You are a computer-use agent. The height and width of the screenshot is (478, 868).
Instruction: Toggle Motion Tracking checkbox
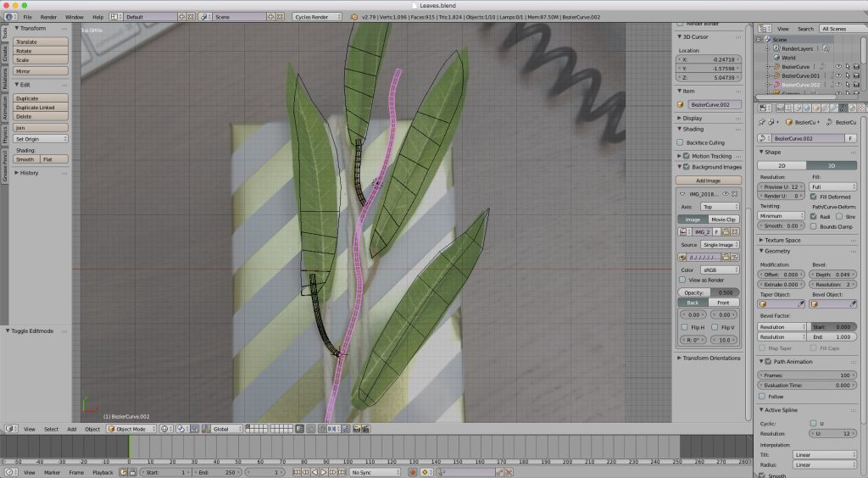pos(687,156)
